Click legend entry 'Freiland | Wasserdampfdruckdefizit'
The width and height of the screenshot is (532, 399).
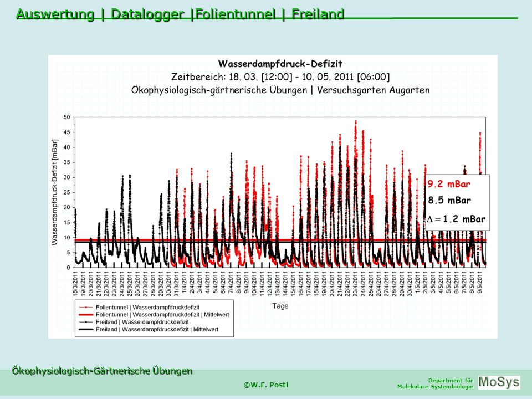[142, 322]
